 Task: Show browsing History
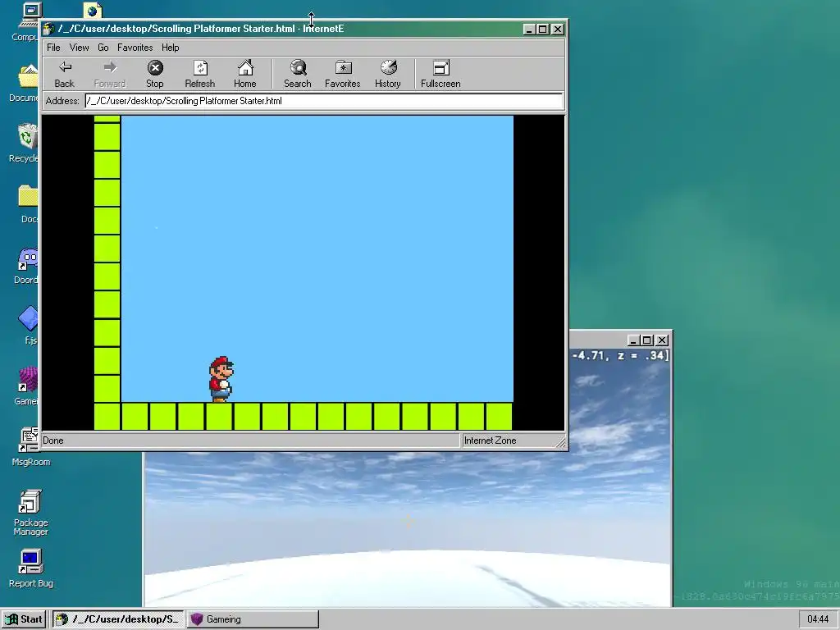point(388,74)
